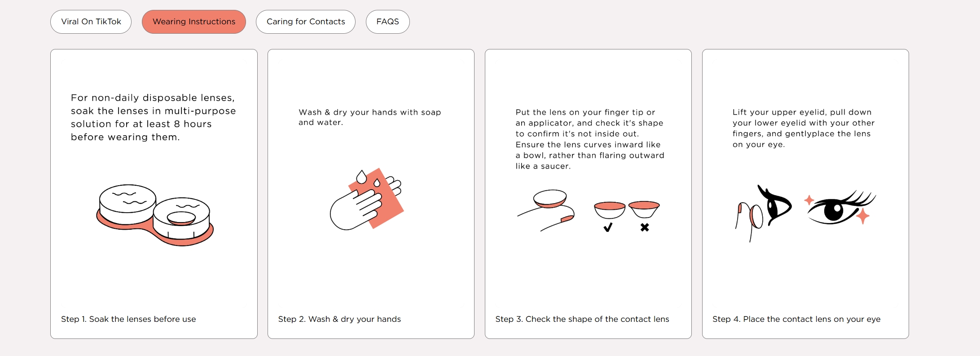Click Step 2 Wash & dry caption

click(339, 319)
